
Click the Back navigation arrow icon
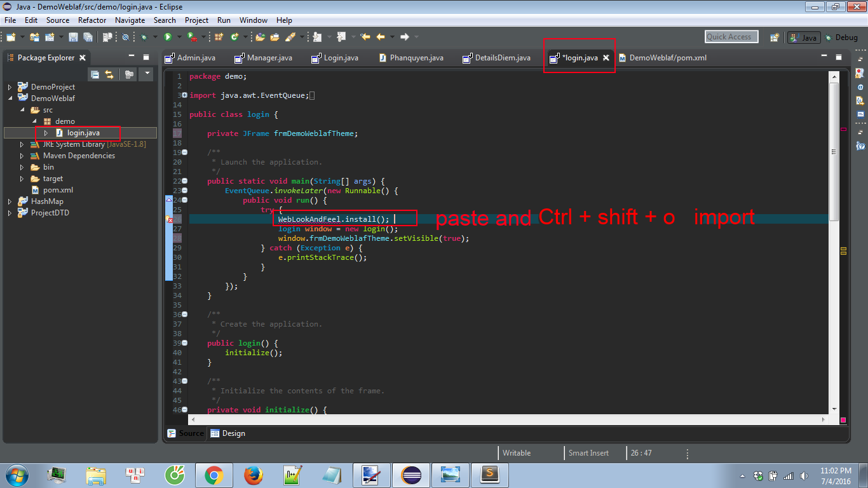380,37
